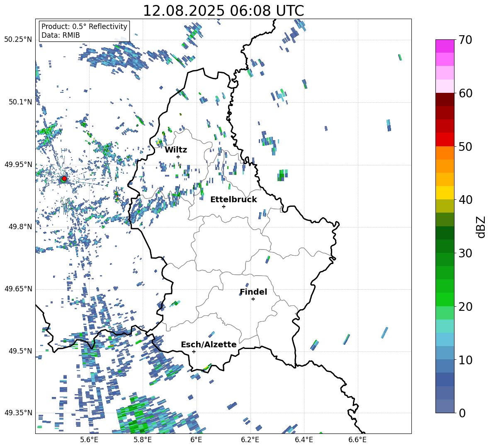
Task: Click the colorbar tick label 10
Action: [x=466, y=360]
